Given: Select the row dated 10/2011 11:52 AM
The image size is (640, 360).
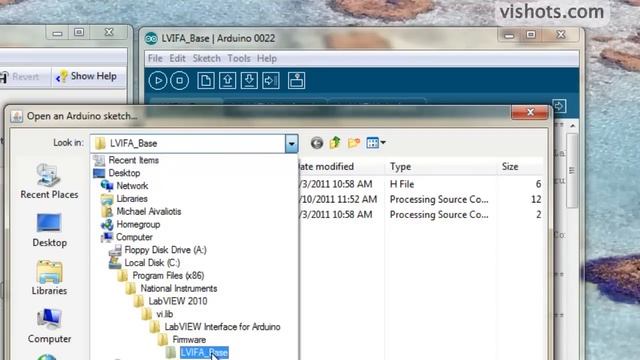Looking at the screenshot, I should [421, 200].
